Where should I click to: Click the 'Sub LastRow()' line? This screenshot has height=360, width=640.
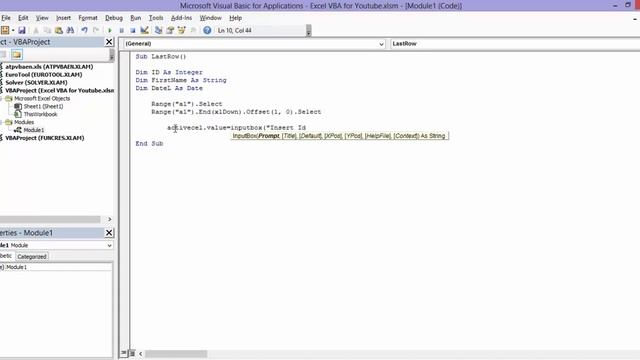pyautogui.click(x=161, y=57)
